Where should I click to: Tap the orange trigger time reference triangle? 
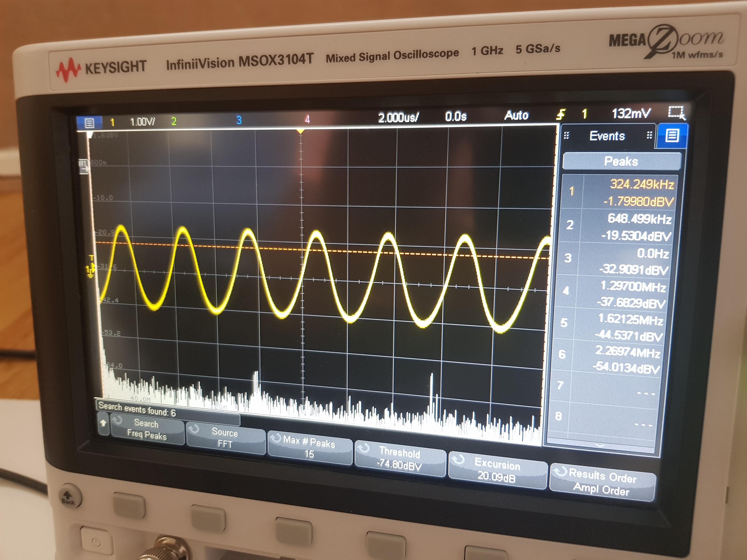300,131
